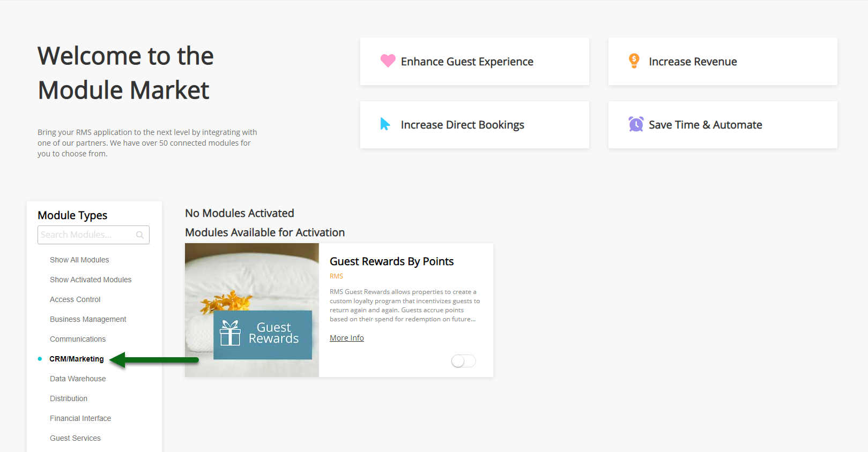Image resolution: width=868 pixels, height=452 pixels.
Task: Select the Show All Modules filter
Action: [x=79, y=260]
